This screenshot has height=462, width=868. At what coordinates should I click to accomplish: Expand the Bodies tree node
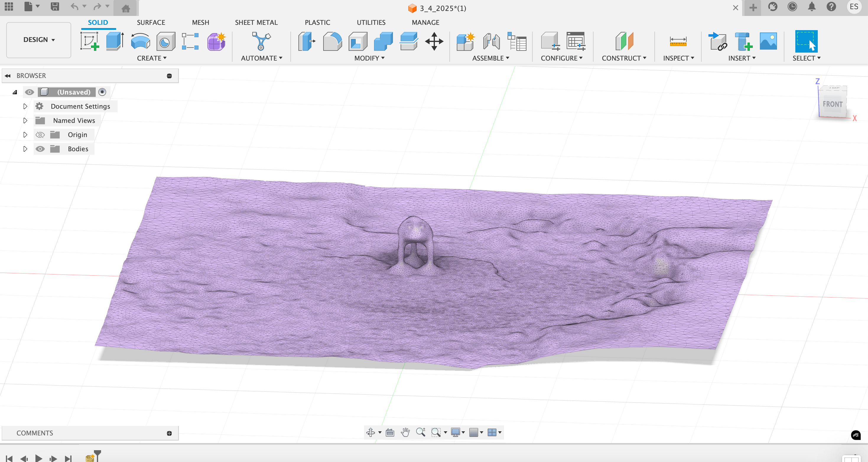[x=25, y=149]
